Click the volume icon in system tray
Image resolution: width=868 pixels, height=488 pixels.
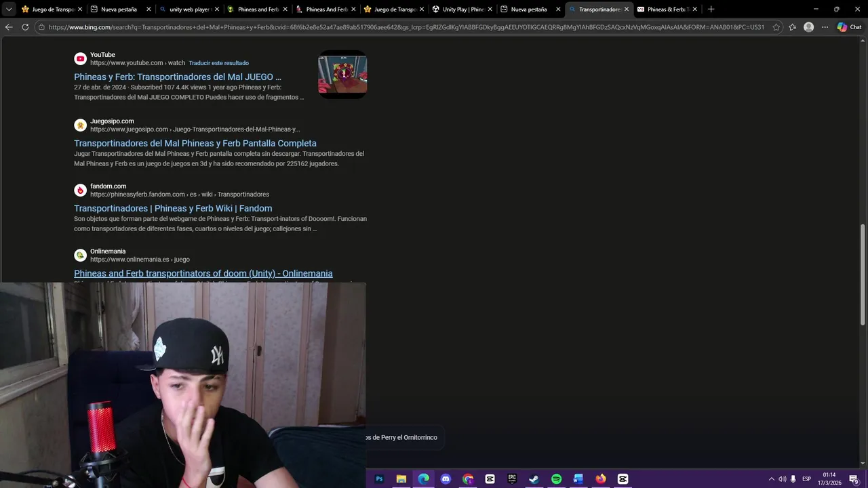tap(783, 479)
